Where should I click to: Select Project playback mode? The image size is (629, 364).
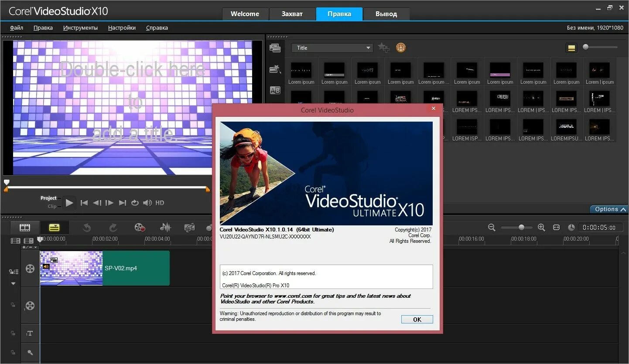pyautogui.click(x=48, y=198)
